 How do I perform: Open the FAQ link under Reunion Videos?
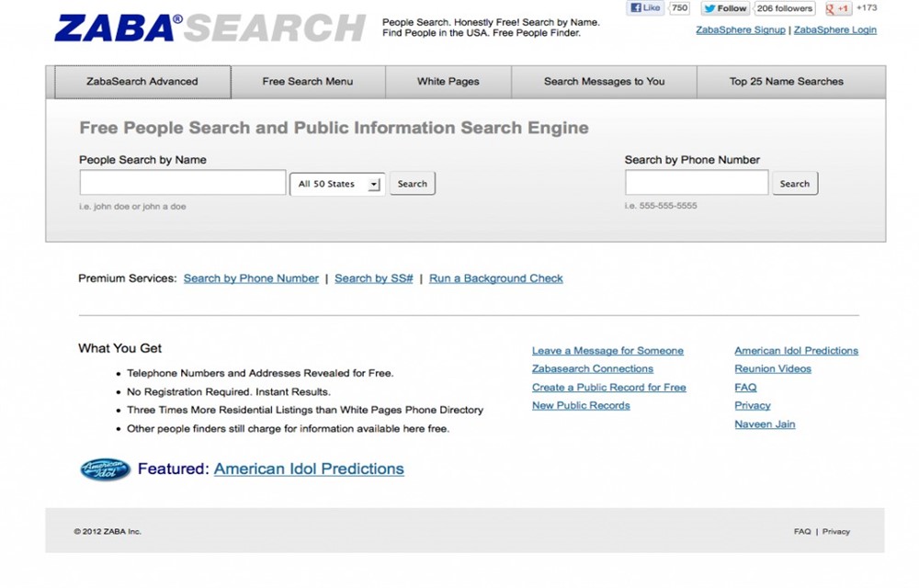(x=745, y=388)
